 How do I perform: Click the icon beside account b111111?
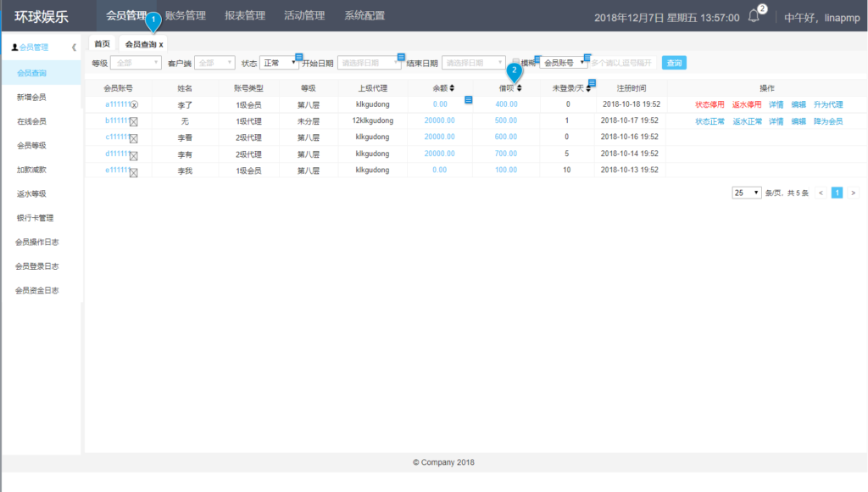tap(134, 121)
